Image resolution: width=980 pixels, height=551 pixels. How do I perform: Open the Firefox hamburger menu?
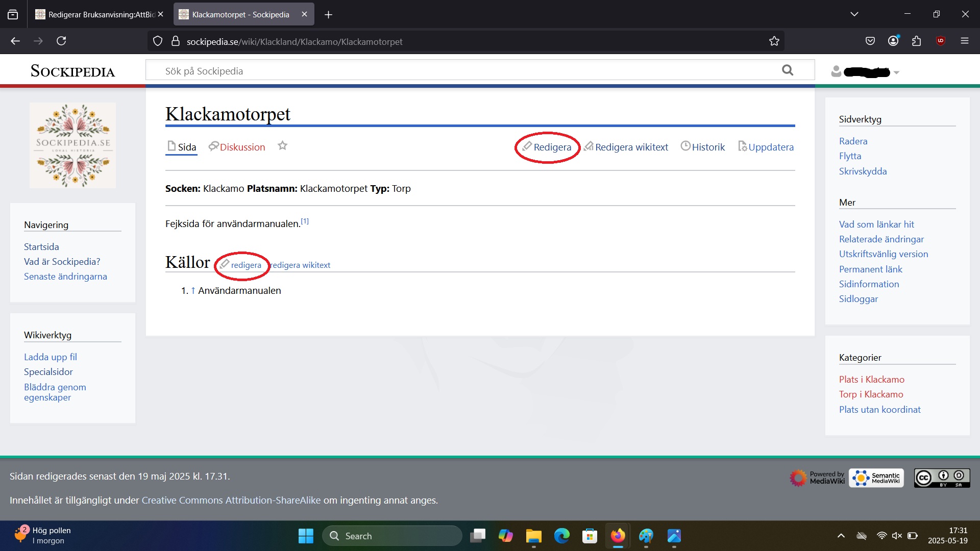[964, 41]
